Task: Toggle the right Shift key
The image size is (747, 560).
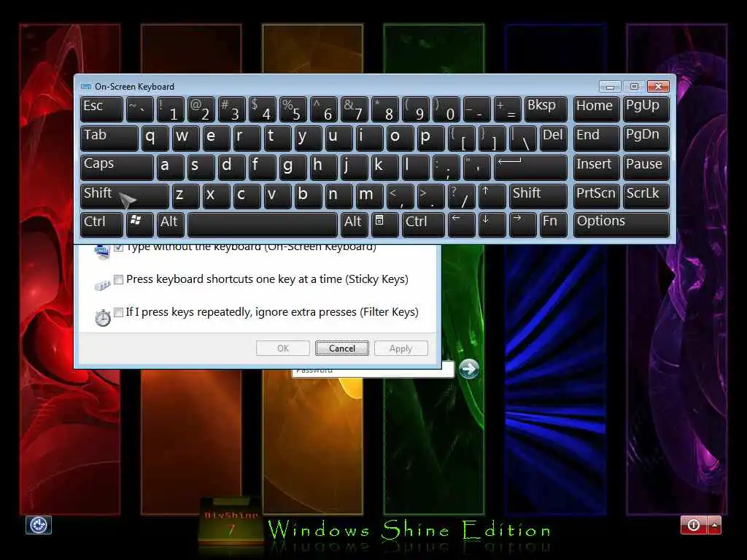Action: click(x=538, y=195)
